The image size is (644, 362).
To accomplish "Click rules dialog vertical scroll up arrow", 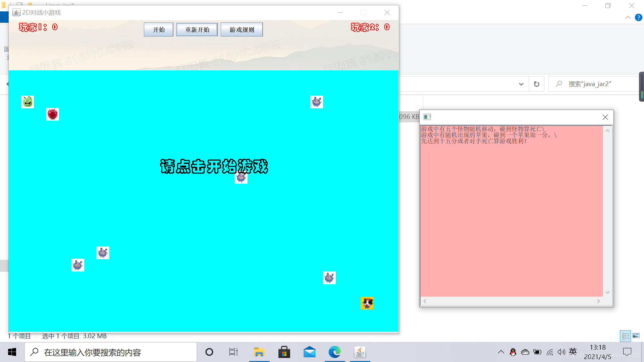I will click(x=607, y=131).
